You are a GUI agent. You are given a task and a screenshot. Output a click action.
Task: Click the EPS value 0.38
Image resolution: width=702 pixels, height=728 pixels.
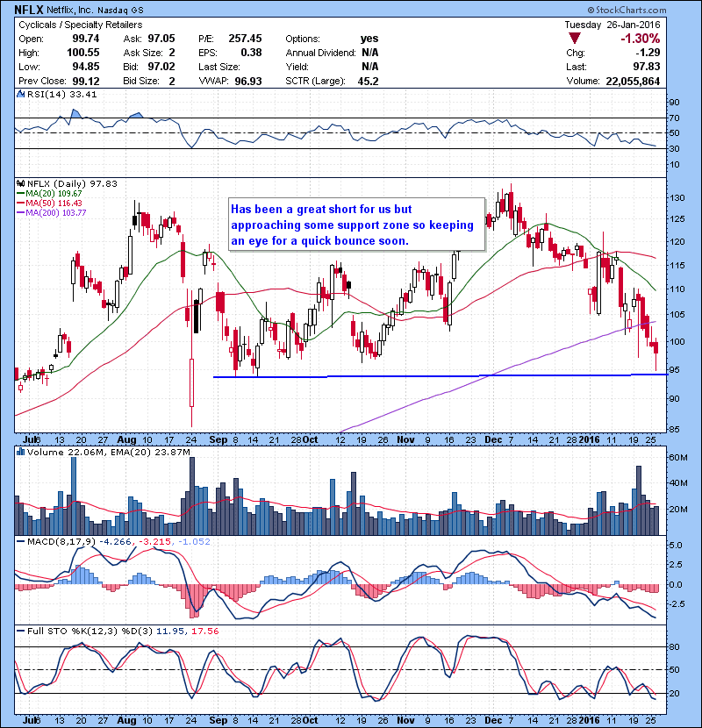click(251, 53)
